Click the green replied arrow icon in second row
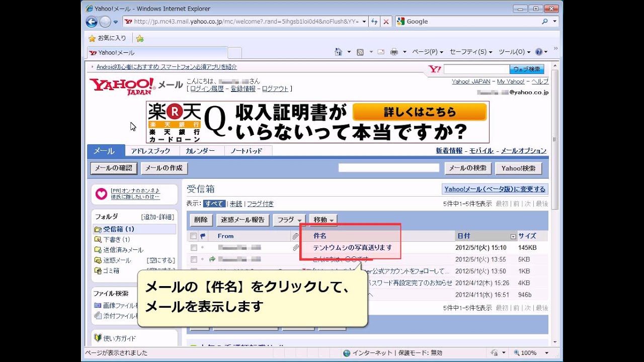The width and height of the screenshot is (644, 362). click(x=212, y=259)
